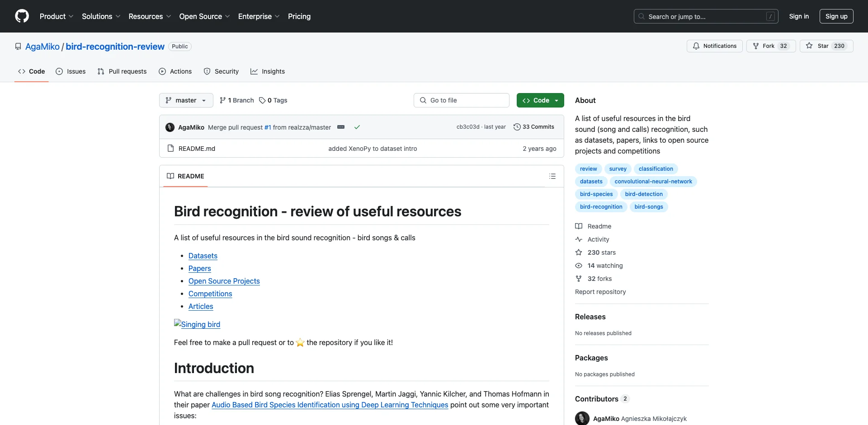Open Audio Based Bird Species Identification paper
868x425 pixels.
coord(330,405)
